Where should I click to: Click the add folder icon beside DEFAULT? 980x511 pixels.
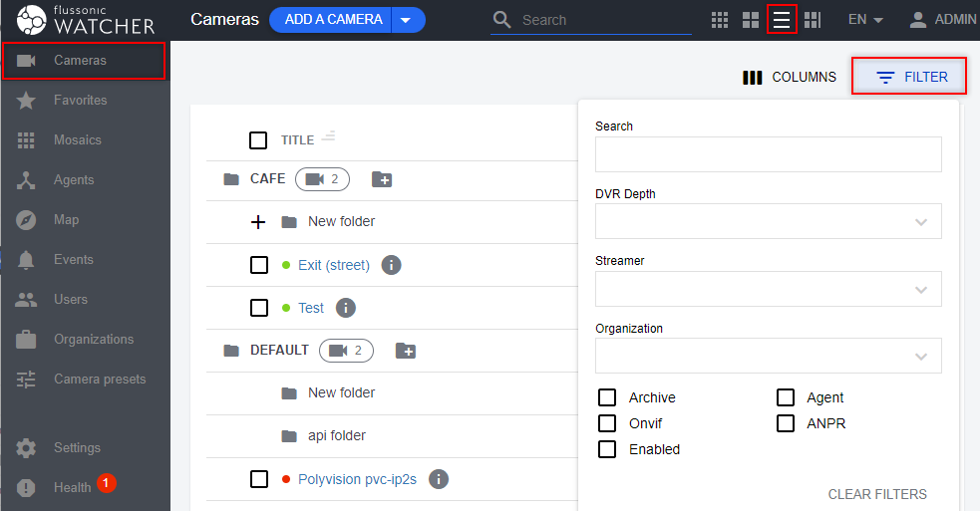click(406, 351)
